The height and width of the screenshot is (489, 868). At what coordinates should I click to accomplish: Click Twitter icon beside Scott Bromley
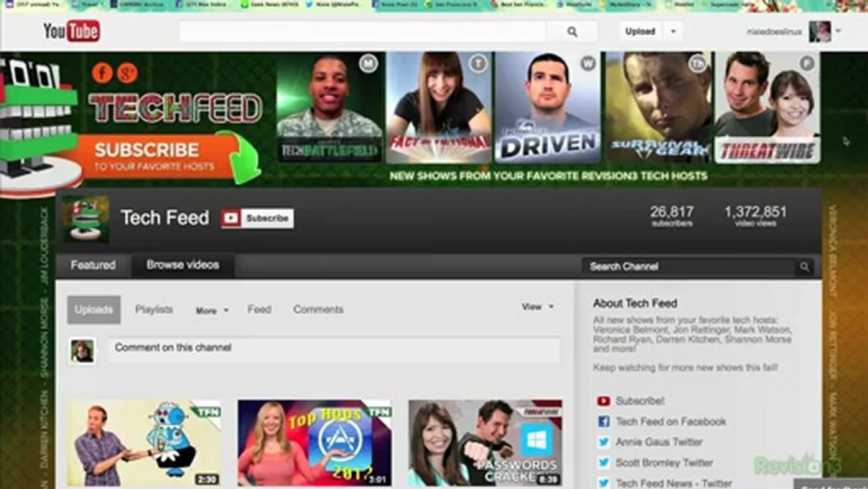click(603, 463)
